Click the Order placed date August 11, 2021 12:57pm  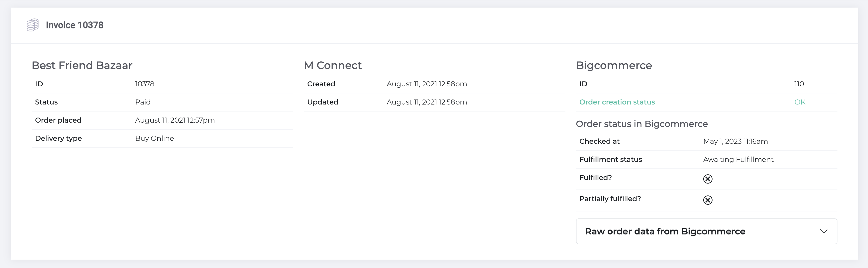175,120
